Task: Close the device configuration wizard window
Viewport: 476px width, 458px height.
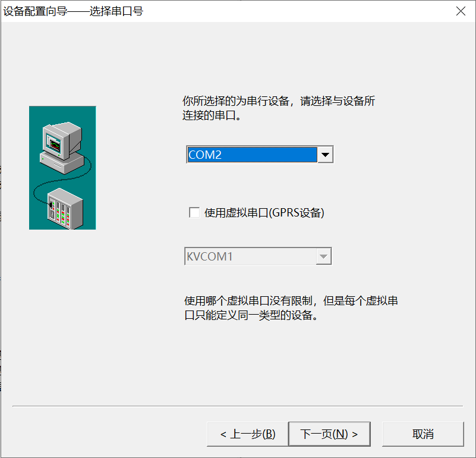Action: 461,11
